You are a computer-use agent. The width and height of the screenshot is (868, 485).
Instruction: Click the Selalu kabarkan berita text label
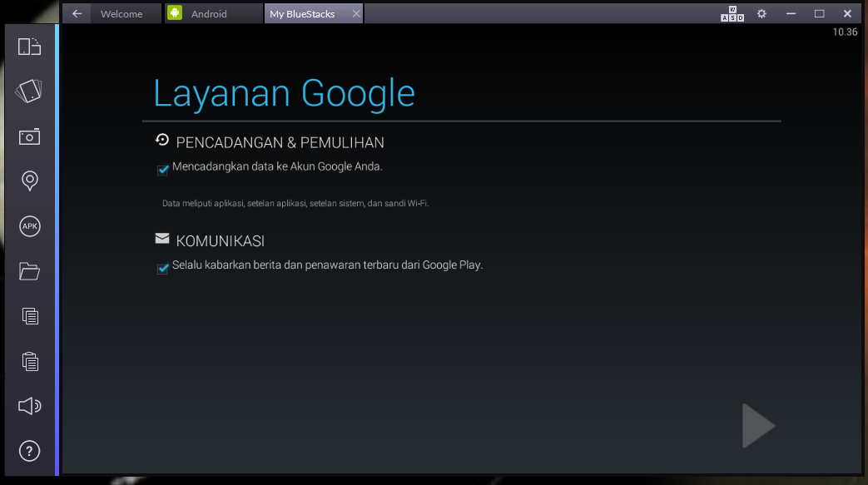click(x=327, y=265)
